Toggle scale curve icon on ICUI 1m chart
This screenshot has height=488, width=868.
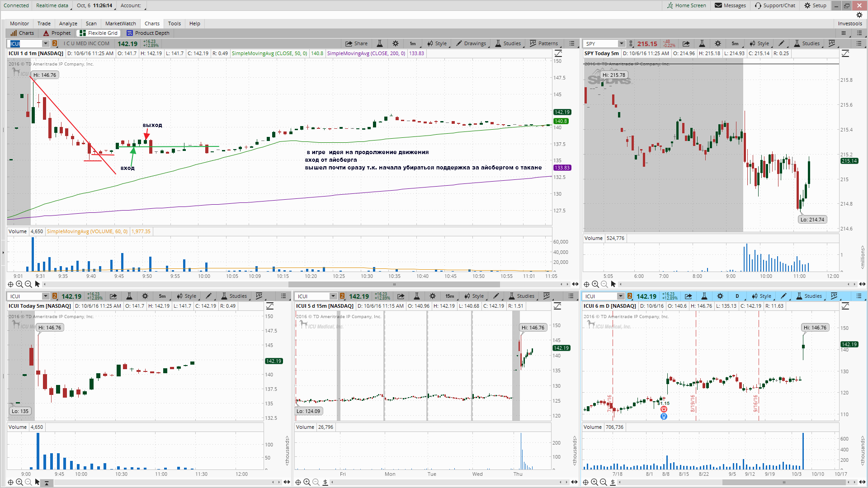point(558,53)
